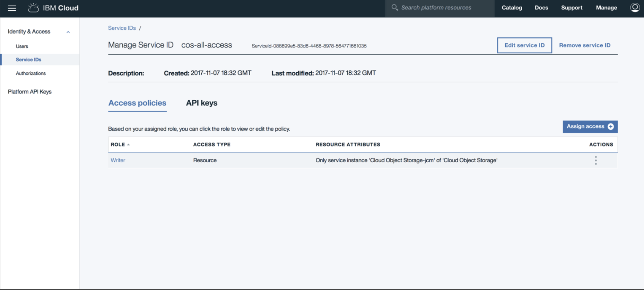Click the Assign access button

click(x=590, y=127)
